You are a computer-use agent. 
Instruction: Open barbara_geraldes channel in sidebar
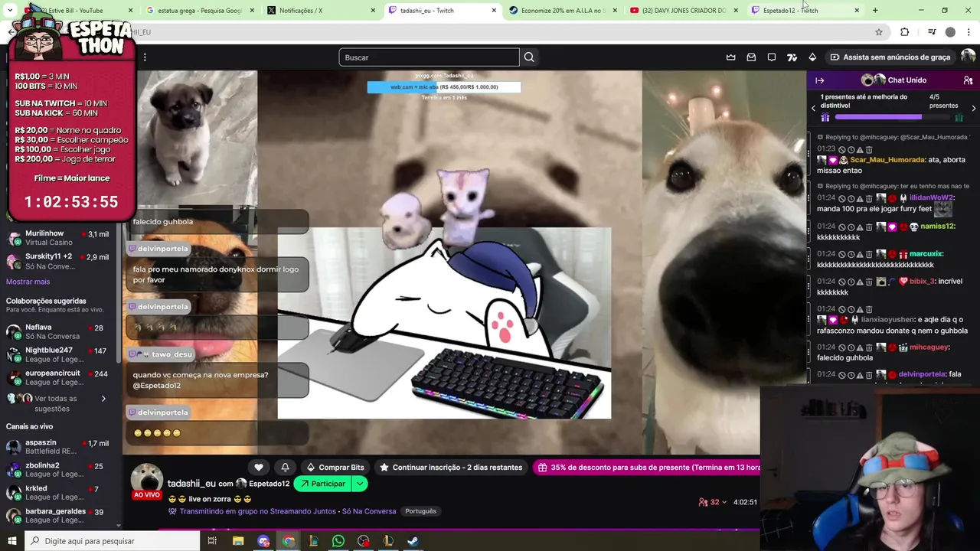pos(59,516)
